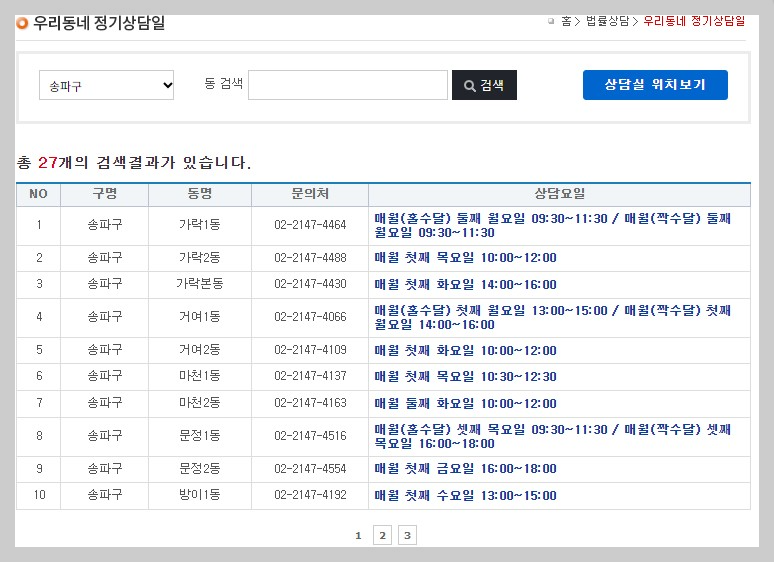
Task: Click phone number 02-2147-4516
Action: 310,436
